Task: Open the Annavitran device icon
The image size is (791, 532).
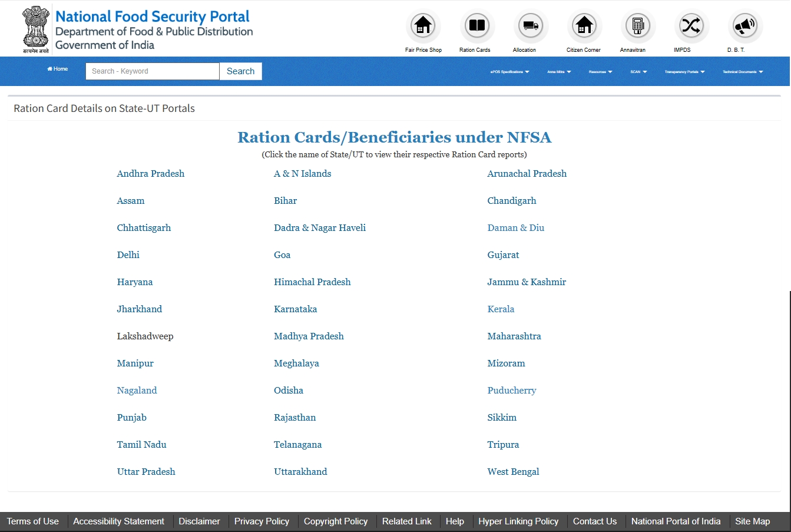Action: click(x=637, y=26)
